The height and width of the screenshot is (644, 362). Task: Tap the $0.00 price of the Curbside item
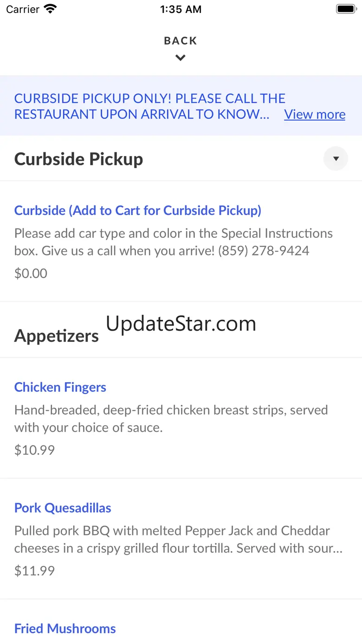[x=31, y=273]
